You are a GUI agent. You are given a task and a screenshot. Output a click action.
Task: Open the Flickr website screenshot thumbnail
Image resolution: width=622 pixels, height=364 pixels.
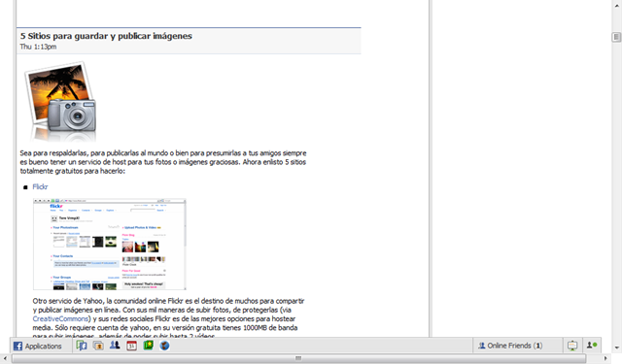coord(110,245)
